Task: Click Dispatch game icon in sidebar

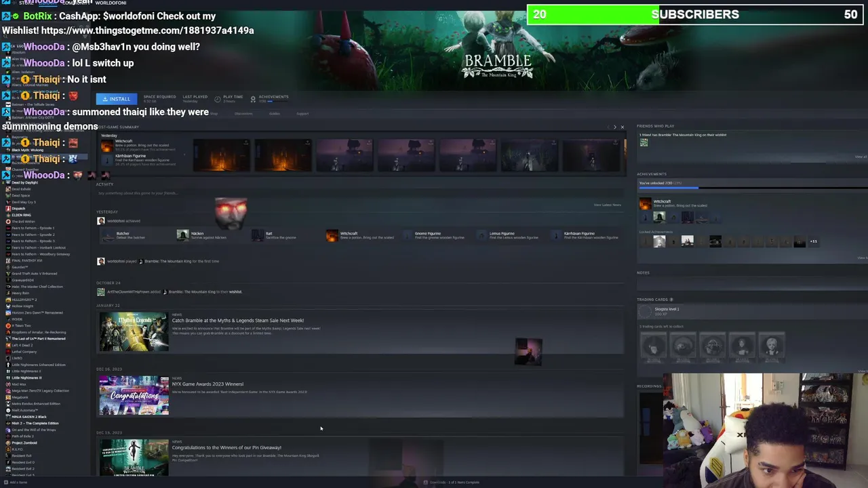Action: pyautogui.click(x=7, y=209)
